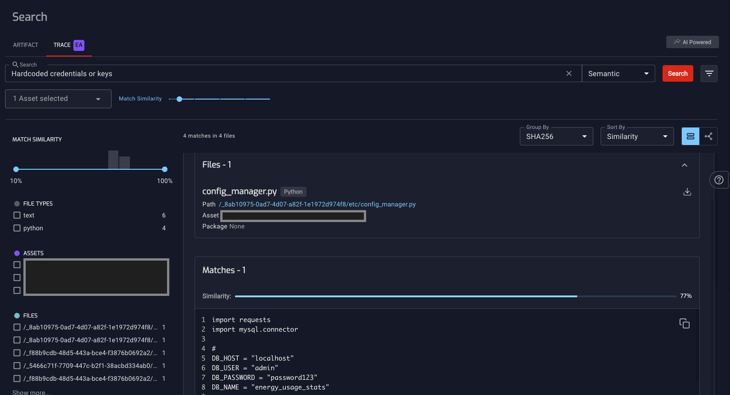This screenshot has height=395, width=730.
Task: Open the Semantic search mode dropdown
Action: pyautogui.click(x=618, y=74)
